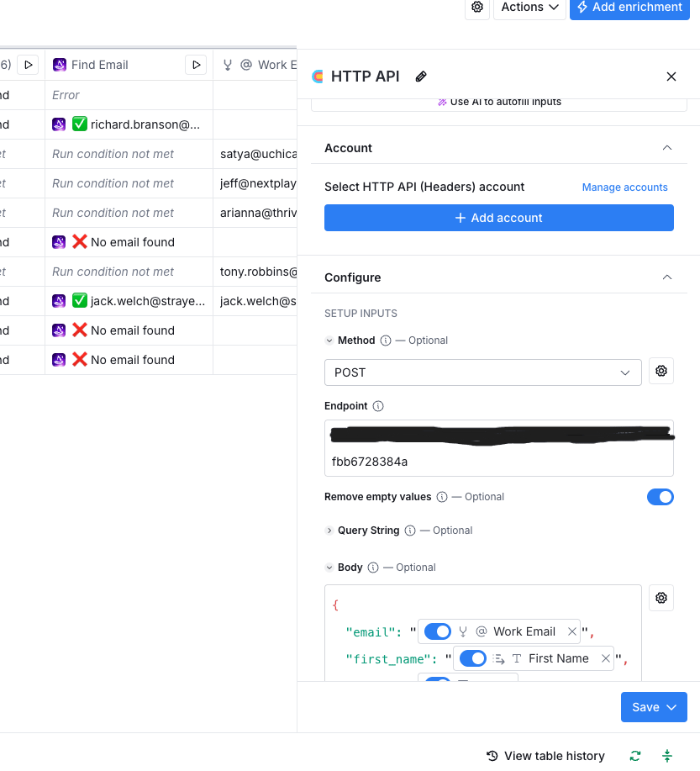Image resolution: width=700 pixels, height=771 pixels.
Task: Open table settings gear next to Actions
Action: (477, 8)
